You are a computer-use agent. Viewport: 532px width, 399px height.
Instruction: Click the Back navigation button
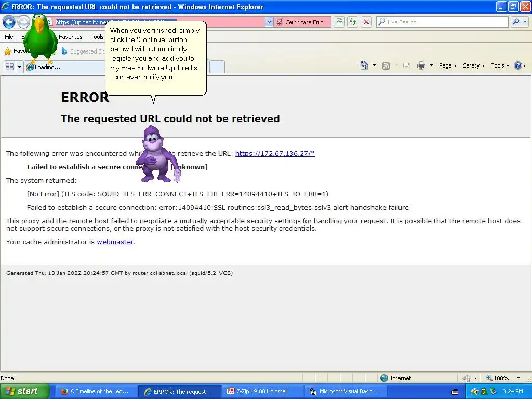pyautogui.click(x=9, y=22)
